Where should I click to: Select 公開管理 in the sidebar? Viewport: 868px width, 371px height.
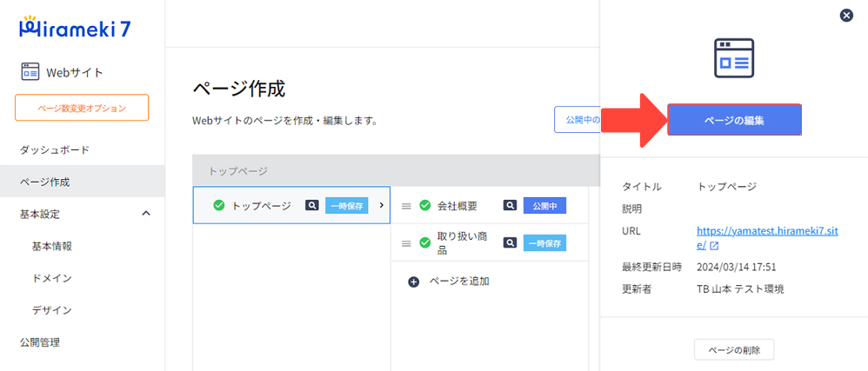40,342
